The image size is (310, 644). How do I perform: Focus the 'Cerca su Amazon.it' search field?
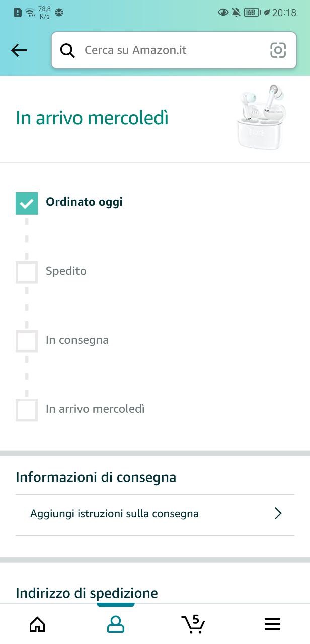(x=171, y=50)
